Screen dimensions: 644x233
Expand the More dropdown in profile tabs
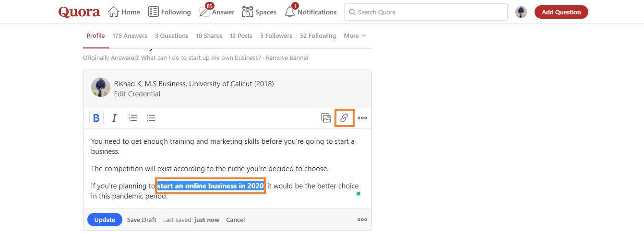coord(355,35)
